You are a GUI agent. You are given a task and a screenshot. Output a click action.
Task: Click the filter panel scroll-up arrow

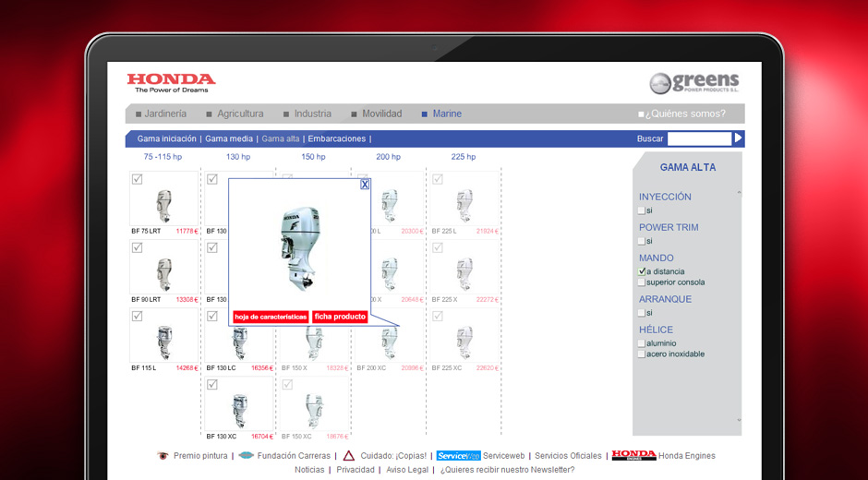click(739, 193)
